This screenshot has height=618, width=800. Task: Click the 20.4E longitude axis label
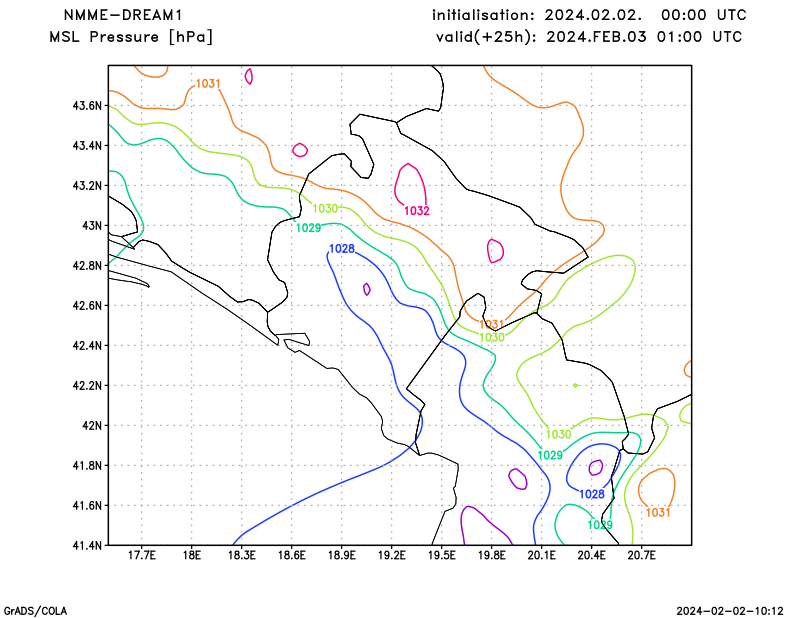coord(591,555)
